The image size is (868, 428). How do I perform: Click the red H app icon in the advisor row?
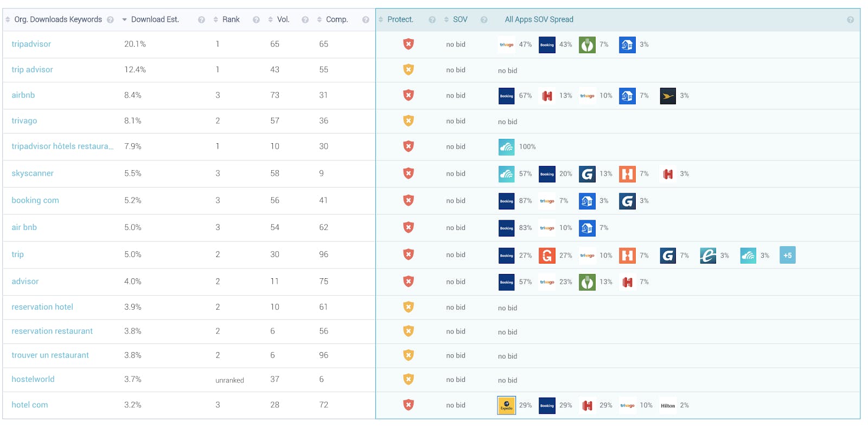(x=627, y=282)
